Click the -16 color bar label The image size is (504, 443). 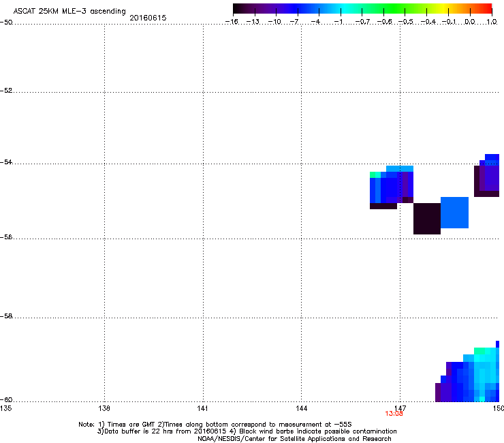pos(232,22)
